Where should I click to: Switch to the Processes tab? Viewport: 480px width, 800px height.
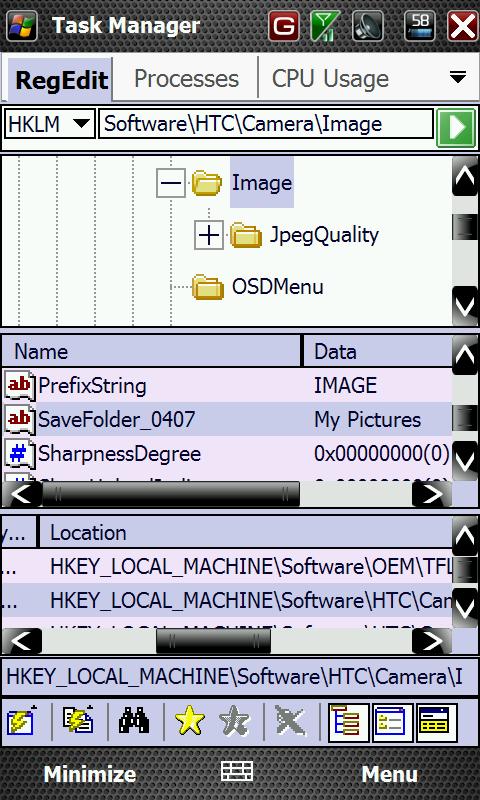coord(186,79)
